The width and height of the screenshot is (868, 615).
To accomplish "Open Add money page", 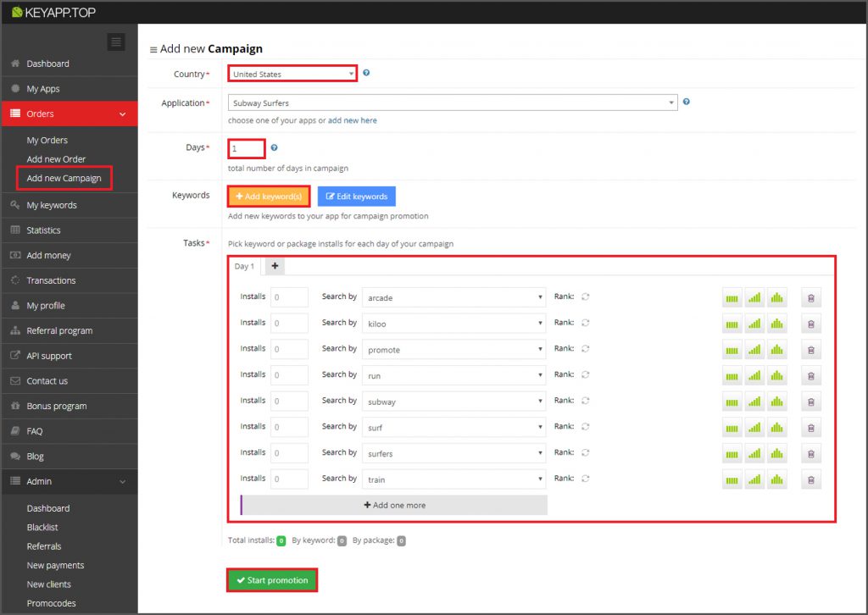I will pyautogui.click(x=48, y=256).
